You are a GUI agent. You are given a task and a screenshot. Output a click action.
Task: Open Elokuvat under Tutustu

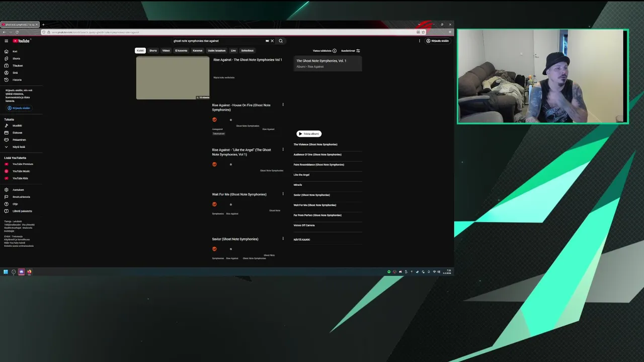[x=17, y=133]
